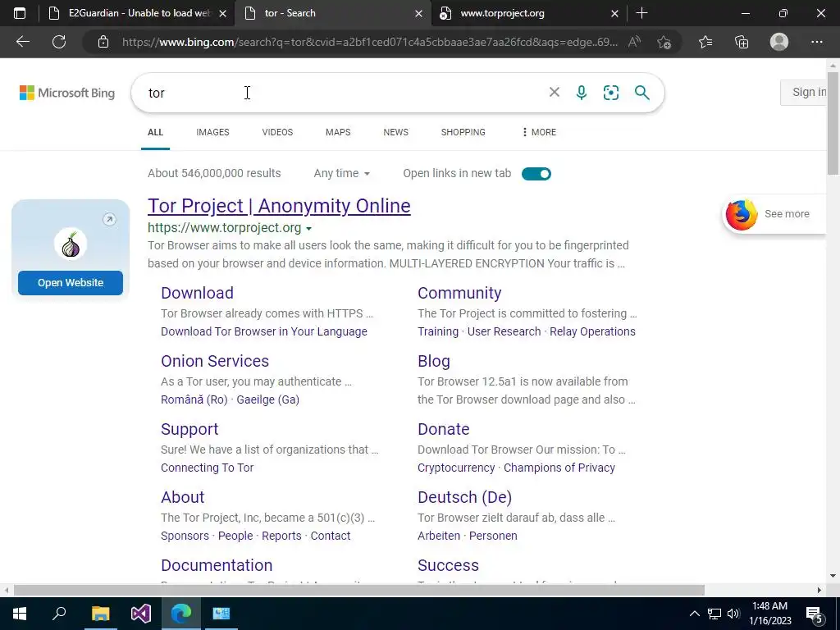Clear the Bing search box text
Image resolution: width=840 pixels, height=630 pixels.
pyautogui.click(x=555, y=92)
